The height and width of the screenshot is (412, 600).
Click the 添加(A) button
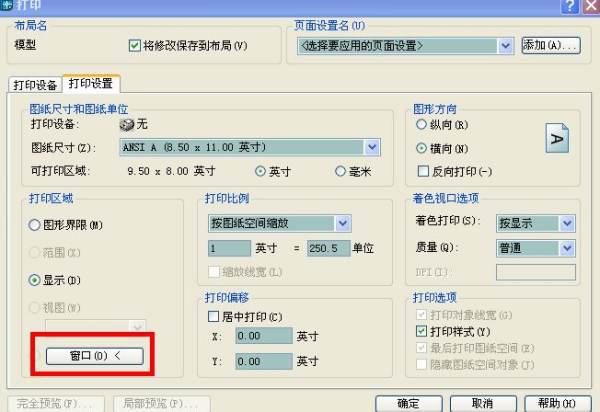click(x=551, y=46)
